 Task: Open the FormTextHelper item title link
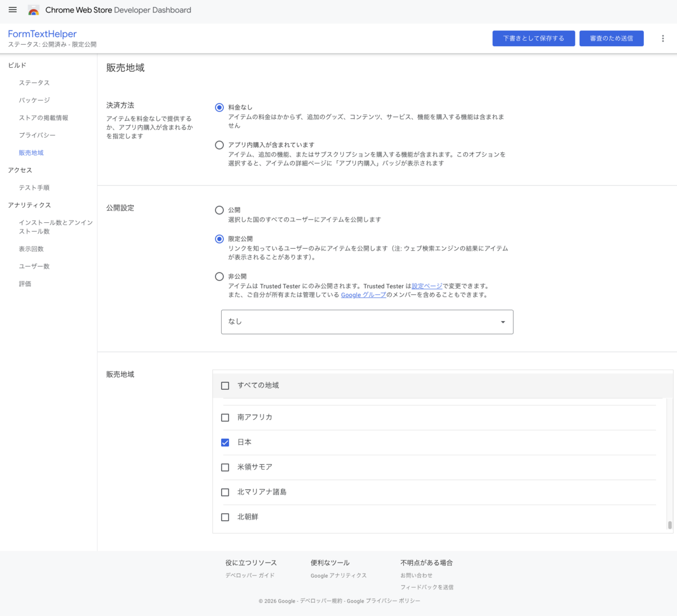(42, 34)
